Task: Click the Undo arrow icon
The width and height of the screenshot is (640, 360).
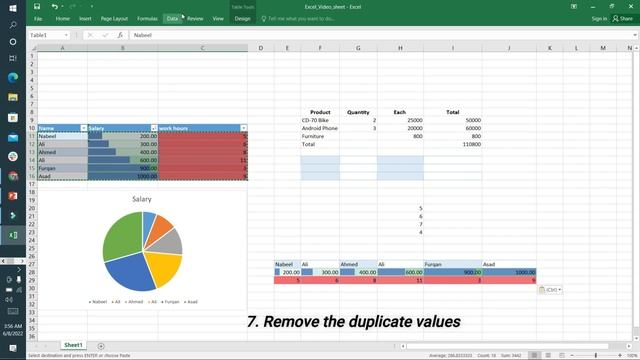Action: click(x=54, y=7)
